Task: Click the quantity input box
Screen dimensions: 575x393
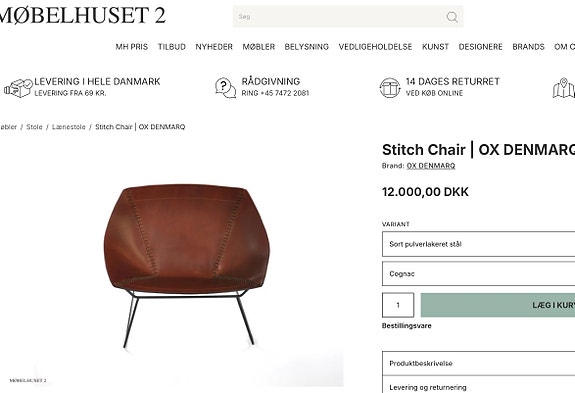Action: (398, 305)
